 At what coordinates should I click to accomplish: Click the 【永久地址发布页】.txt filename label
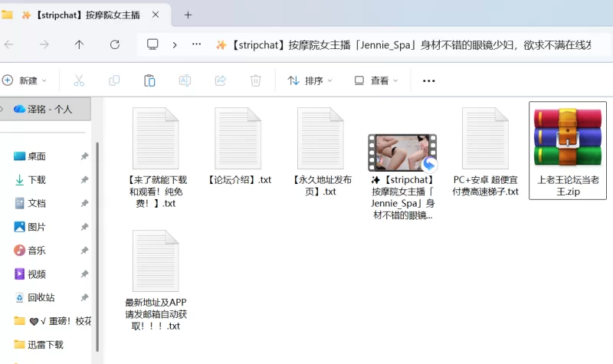tap(321, 185)
